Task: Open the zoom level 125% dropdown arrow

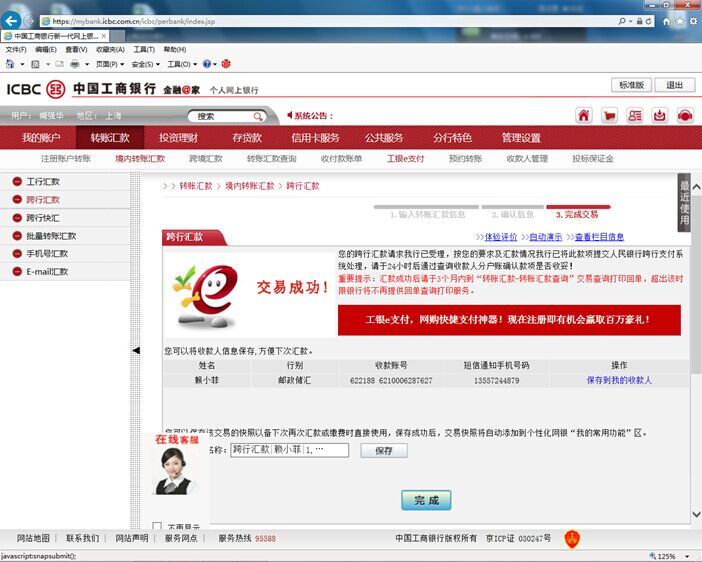Action: pos(686,556)
